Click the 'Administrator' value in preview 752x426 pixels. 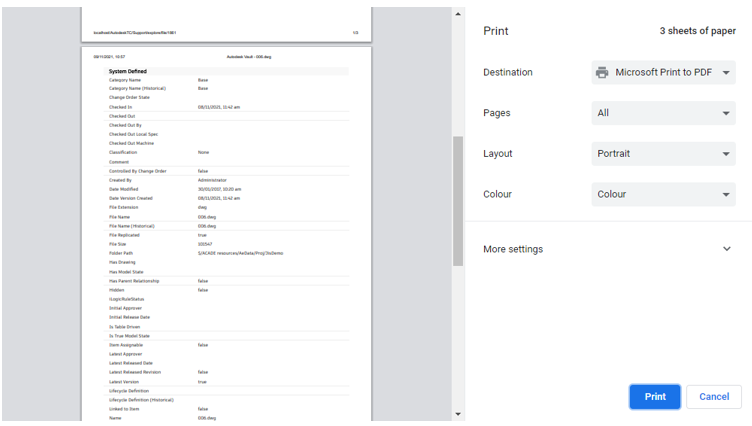(212, 180)
